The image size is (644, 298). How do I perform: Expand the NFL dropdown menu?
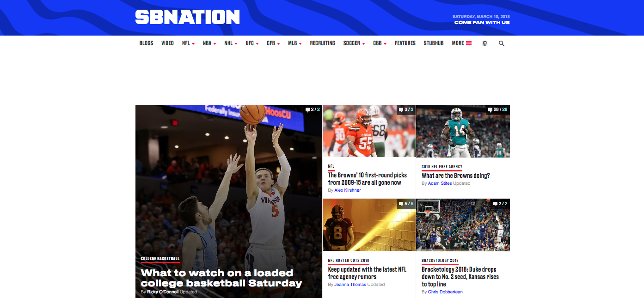(x=188, y=43)
